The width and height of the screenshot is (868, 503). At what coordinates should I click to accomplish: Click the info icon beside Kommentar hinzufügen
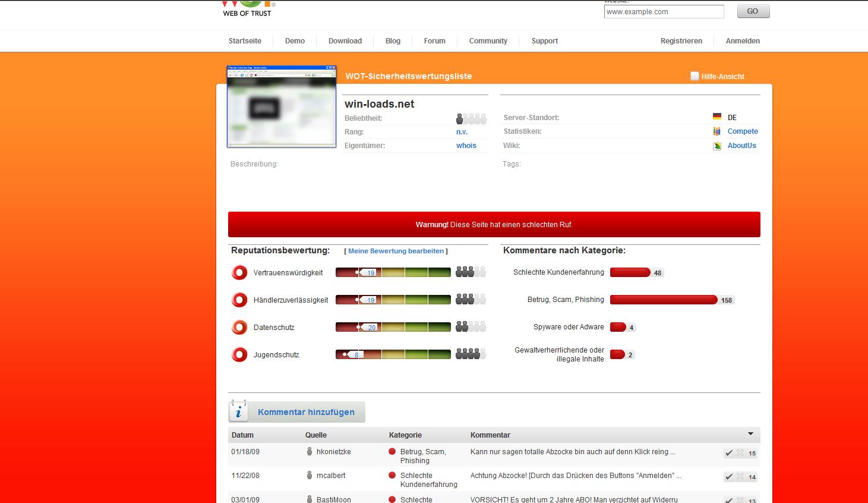(238, 411)
